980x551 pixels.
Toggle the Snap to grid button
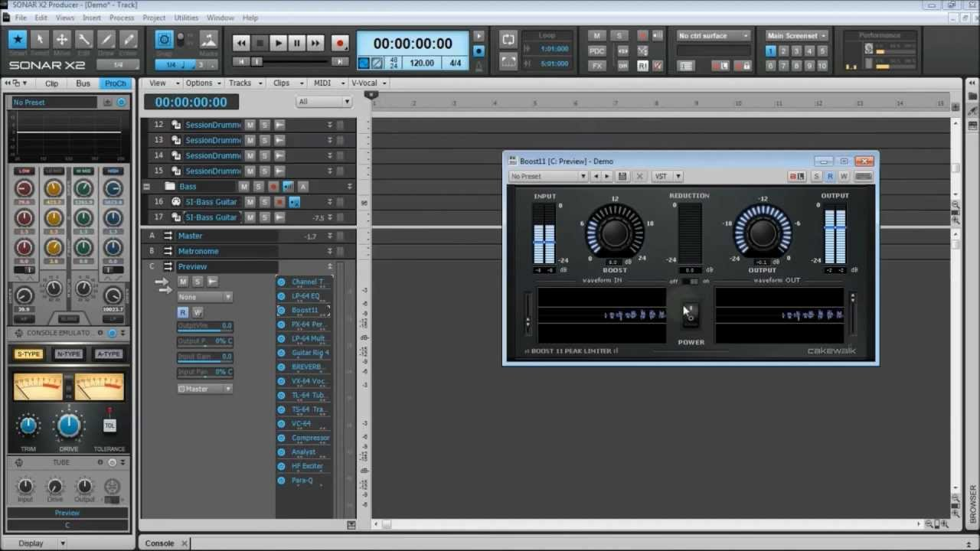pos(165,40)
